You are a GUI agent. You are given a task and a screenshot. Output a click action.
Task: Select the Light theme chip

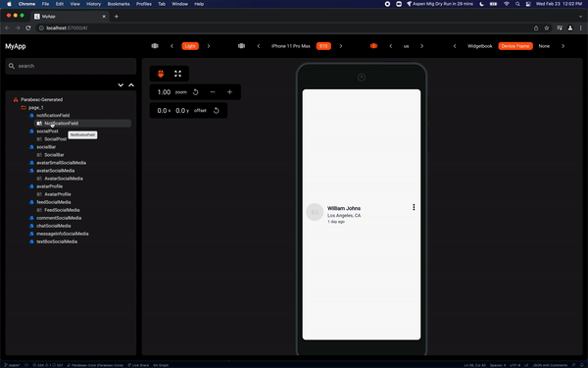pos(190,46)
